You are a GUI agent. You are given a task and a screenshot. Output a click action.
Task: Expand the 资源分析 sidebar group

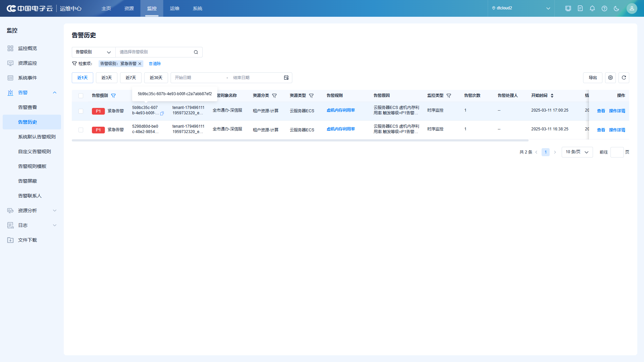(55, 210)
